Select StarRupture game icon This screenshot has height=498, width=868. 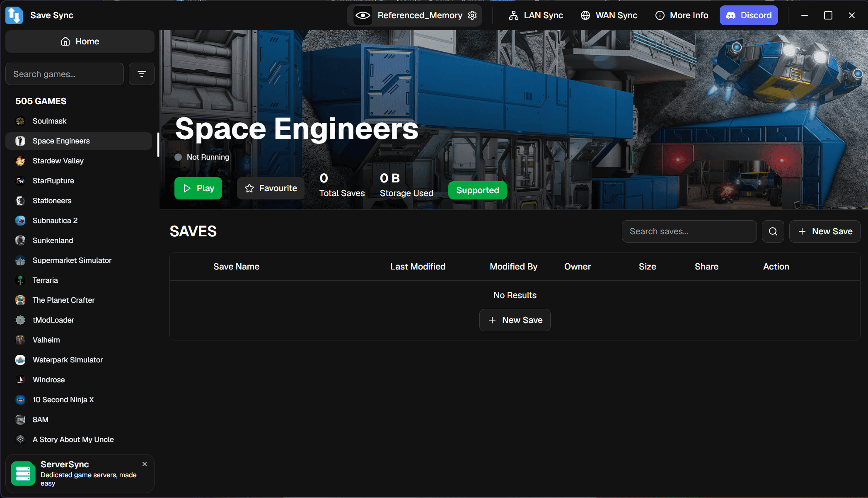[20, 181]
